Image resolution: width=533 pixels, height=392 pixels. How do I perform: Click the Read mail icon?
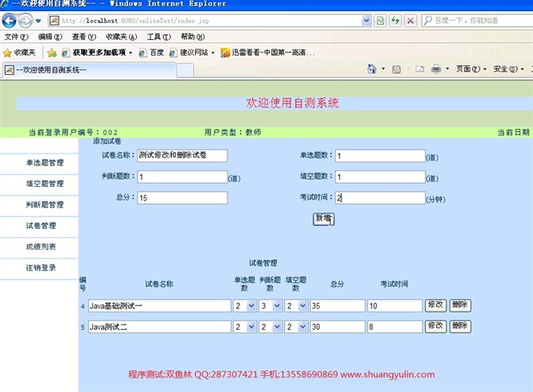[x=420, y=69]
